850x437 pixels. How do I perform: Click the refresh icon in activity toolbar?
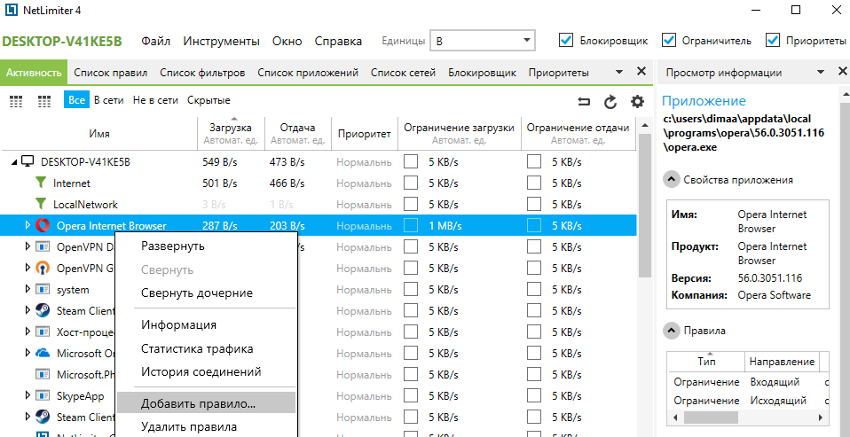[x=611, y=101]
